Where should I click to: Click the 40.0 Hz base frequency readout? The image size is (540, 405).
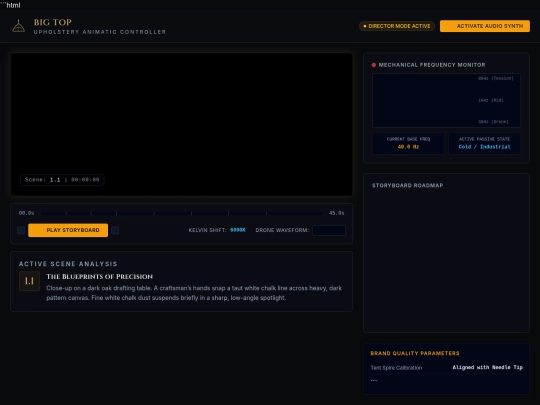[x=408, y=147]
